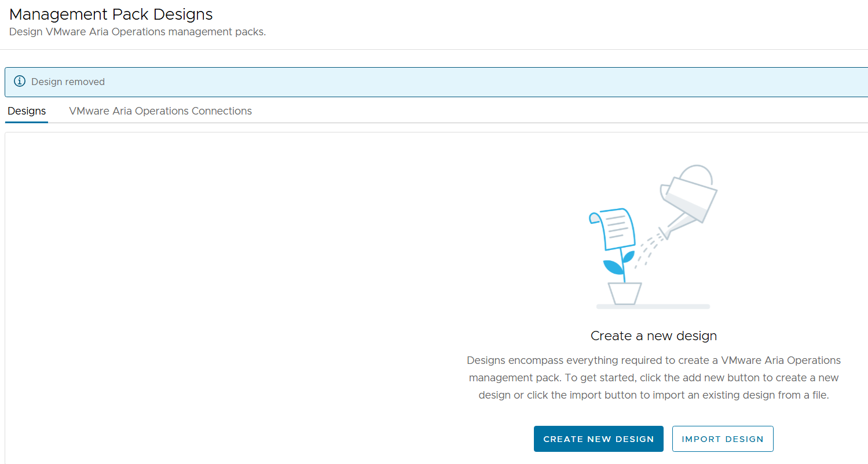Click an empty area of the alert banner
Image resolution: width=868 pixels, height=464 pixels.
463,82
